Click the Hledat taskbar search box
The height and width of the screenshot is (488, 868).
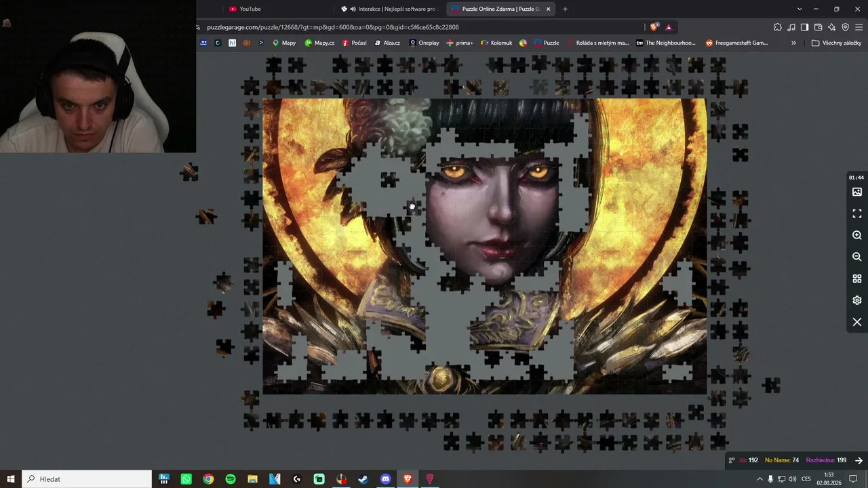[x=87, y=479]
